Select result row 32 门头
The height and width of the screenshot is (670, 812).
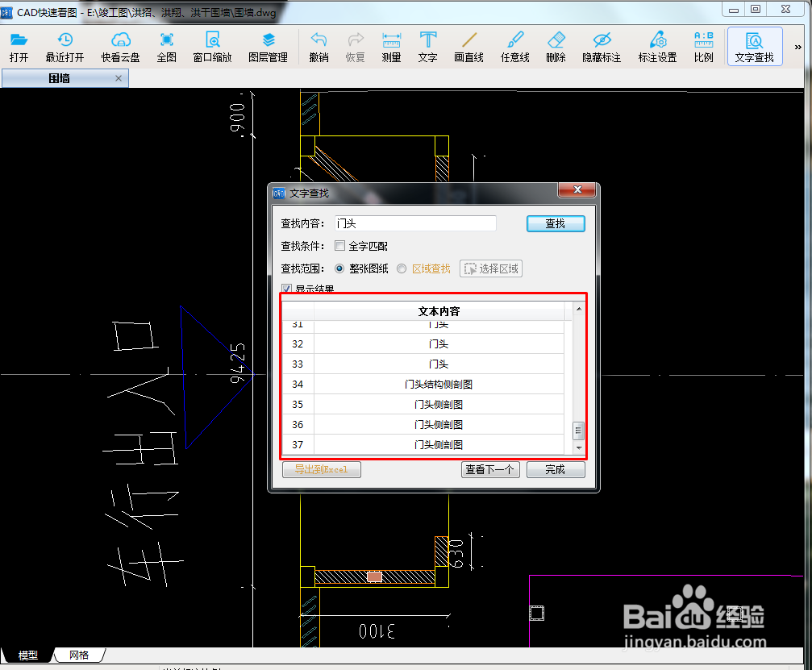click(x=423, y=343)
